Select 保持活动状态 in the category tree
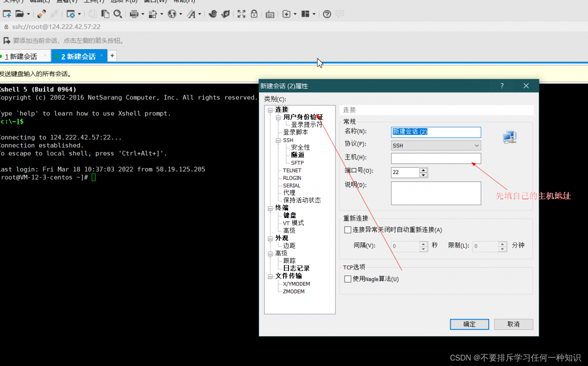 pos(302,200)
